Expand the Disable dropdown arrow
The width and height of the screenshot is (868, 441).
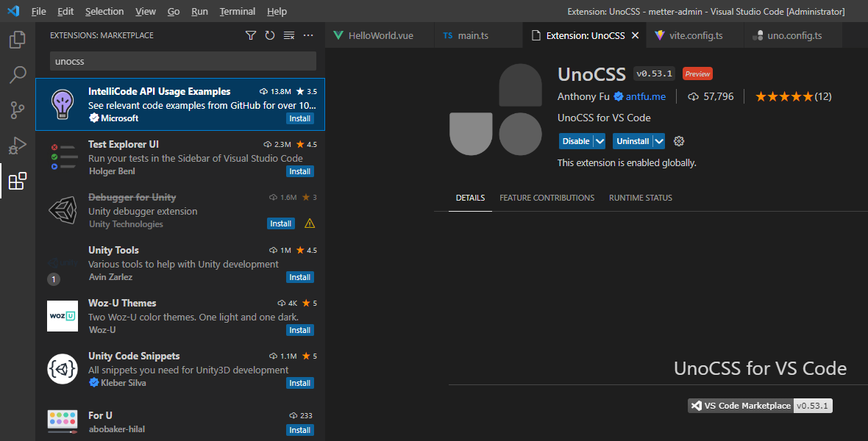coord(600,141)
